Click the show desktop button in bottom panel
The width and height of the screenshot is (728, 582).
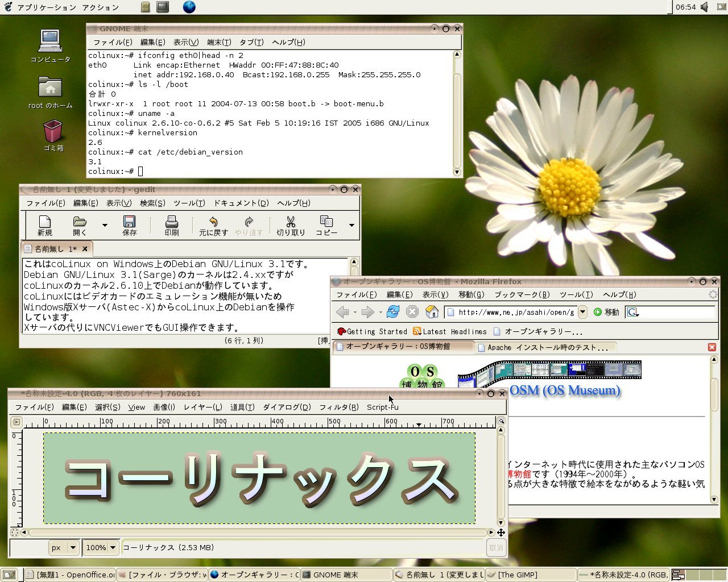tap(9, 575)
